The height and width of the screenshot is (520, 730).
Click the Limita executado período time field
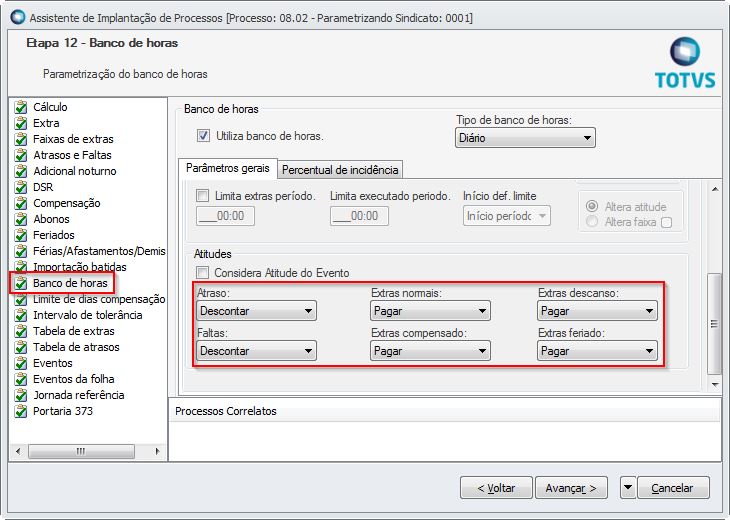click(x=359, y=216)
